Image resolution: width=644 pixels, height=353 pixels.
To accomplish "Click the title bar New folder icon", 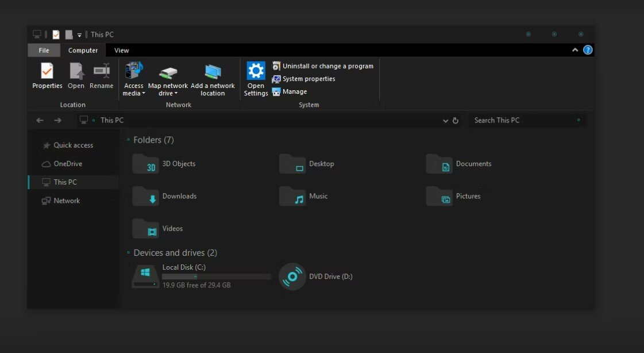I will click(x=68, y=34).
